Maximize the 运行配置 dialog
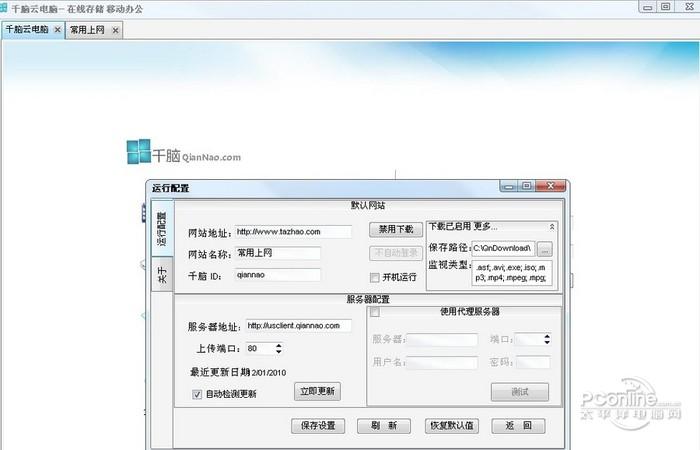Screen dimensions: 700x450 [527, 186]
